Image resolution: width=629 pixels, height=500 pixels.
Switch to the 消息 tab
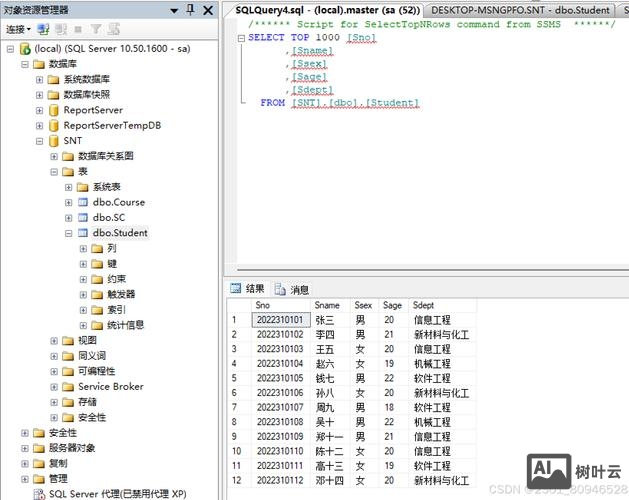click(x=292, y=289)
